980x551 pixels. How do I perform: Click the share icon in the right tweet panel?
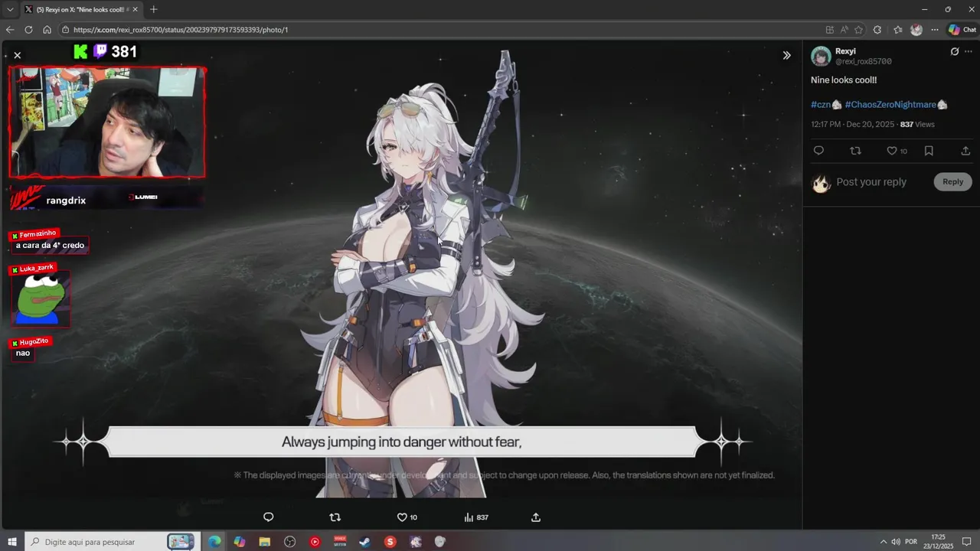pos(965,151)
